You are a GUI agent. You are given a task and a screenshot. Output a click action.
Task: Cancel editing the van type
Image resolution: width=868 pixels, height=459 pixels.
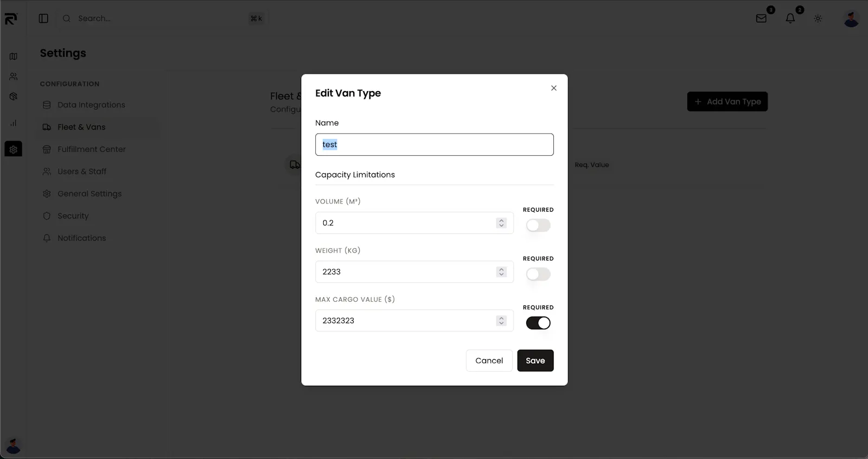[x=489, y=361]
